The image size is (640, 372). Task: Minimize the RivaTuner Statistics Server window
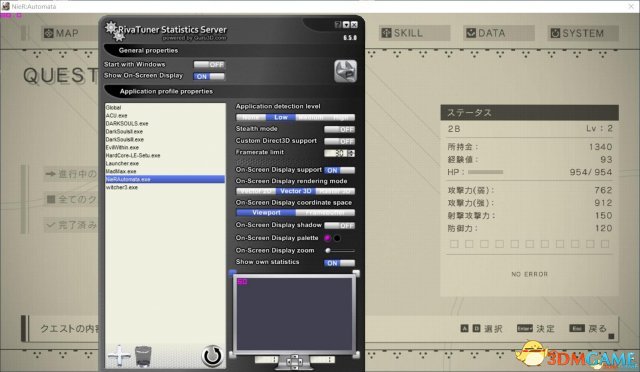pos(346,25)
